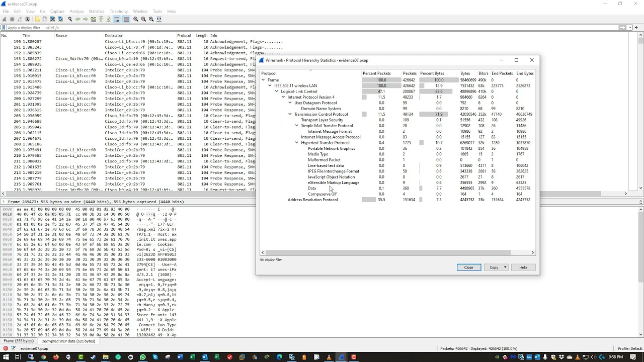Open the File menu
The height and width of the screenshot is (362, 644).
point(6,11)
